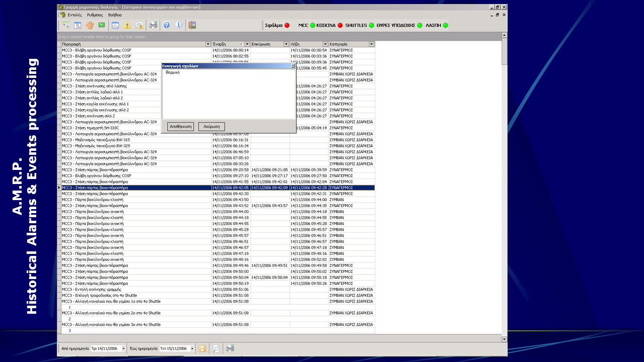Image resolution: width=644 pixels, height=362 pixels.
Task: Open the Ρυθμίσεις menu
Action: (x=95, y=15)
